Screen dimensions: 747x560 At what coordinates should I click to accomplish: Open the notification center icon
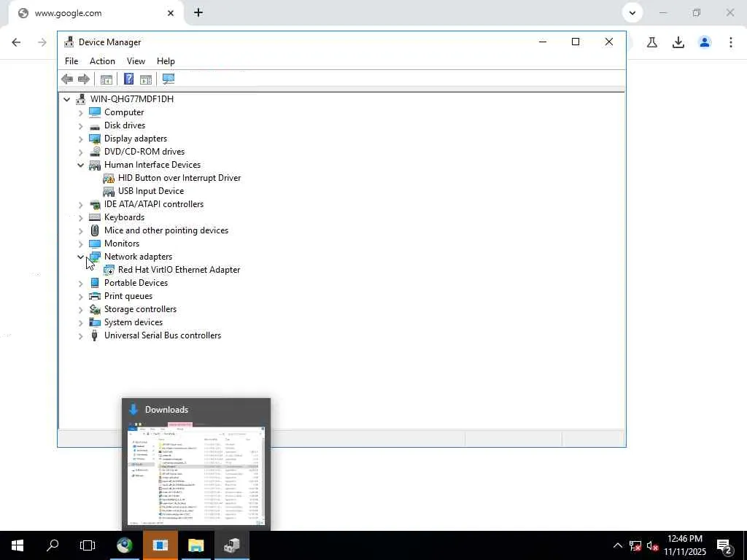coord(724,546)
